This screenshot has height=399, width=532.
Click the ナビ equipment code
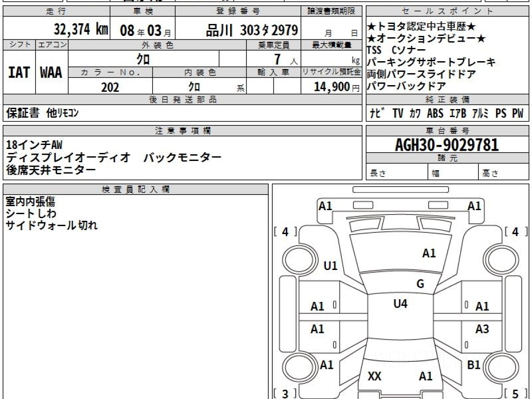click(377, 113)
